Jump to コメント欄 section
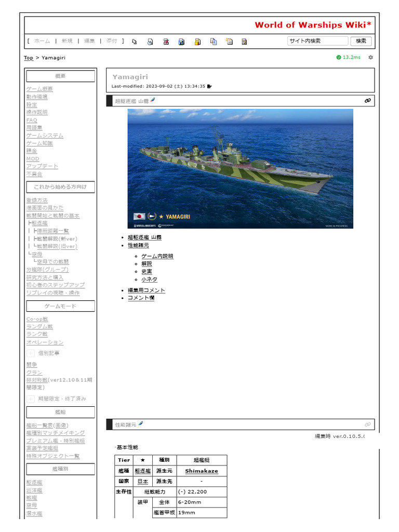The image size is (399, 532). [x=141, y=298]
